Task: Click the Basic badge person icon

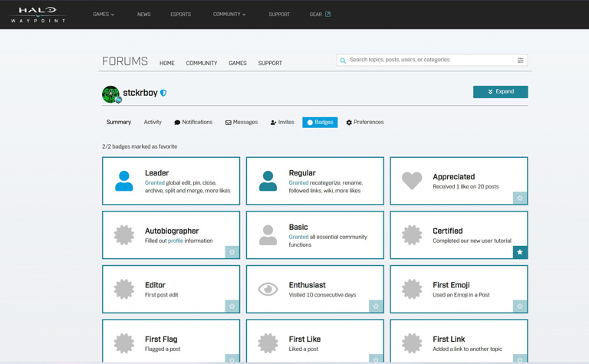Action: click(268, 235)
